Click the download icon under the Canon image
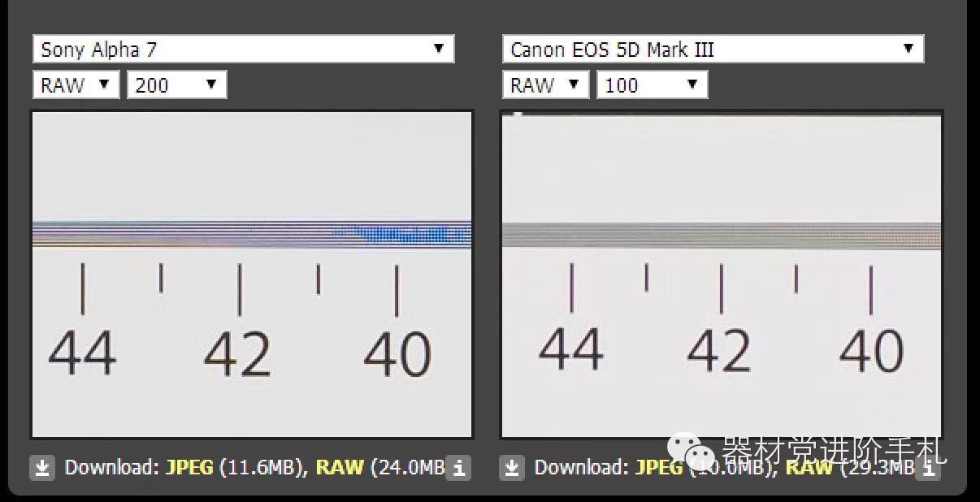Screen dimensions: 980x502 512,468
